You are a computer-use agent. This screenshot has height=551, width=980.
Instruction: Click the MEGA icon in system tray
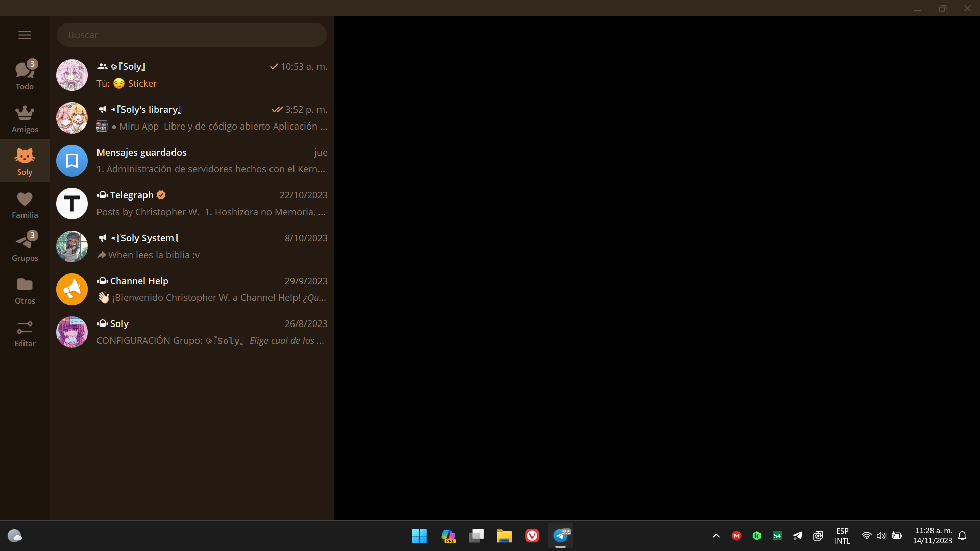pos(736,536)
